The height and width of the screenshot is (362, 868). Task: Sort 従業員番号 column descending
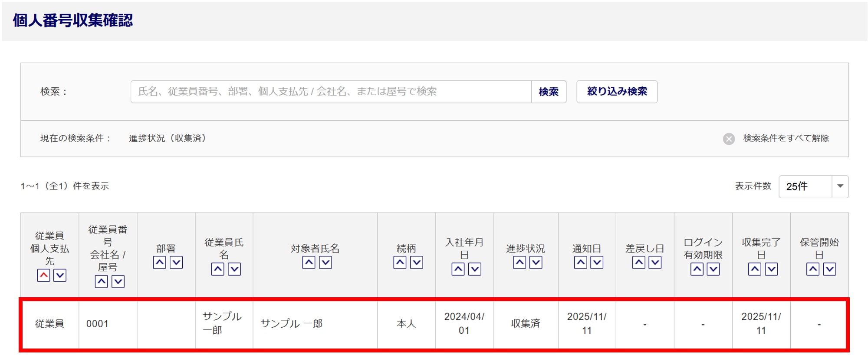118,282
